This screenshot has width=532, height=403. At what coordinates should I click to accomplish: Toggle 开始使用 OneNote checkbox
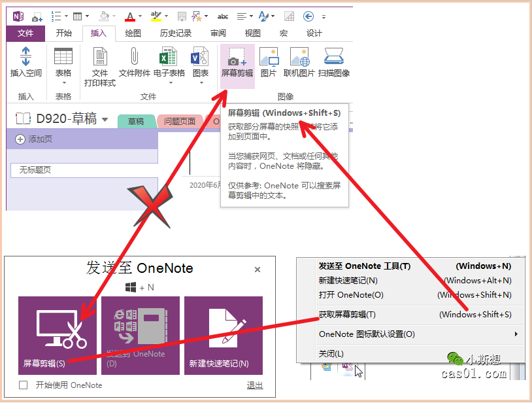[x=24, y=385]
